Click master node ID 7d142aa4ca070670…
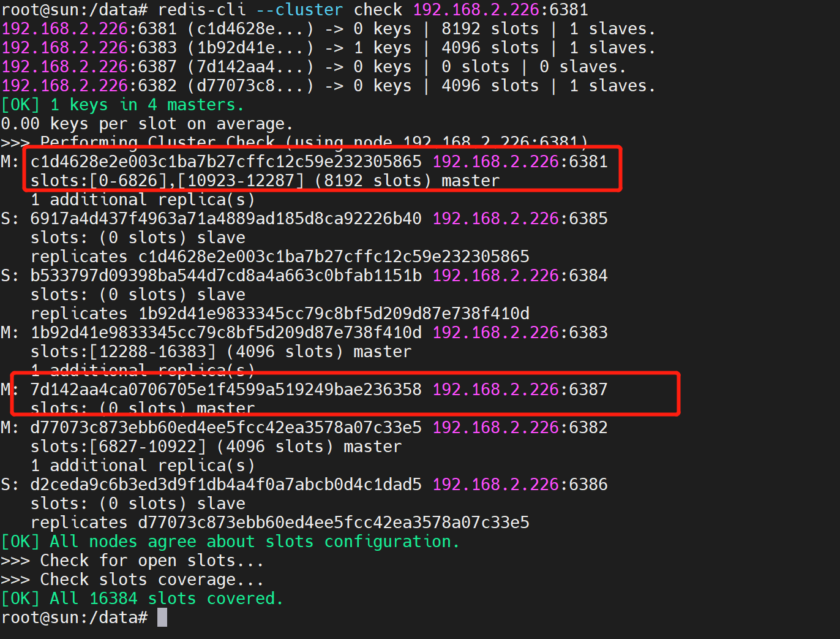840x639 pixels. tap(226, 390)
